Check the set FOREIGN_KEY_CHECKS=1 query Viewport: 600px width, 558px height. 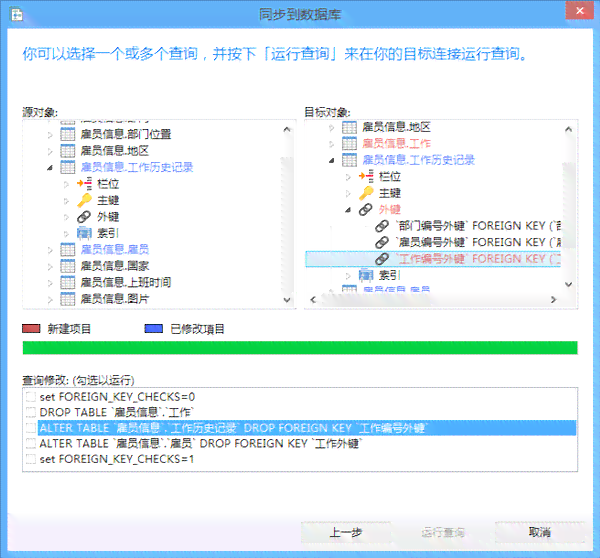[x=31, y=458]
